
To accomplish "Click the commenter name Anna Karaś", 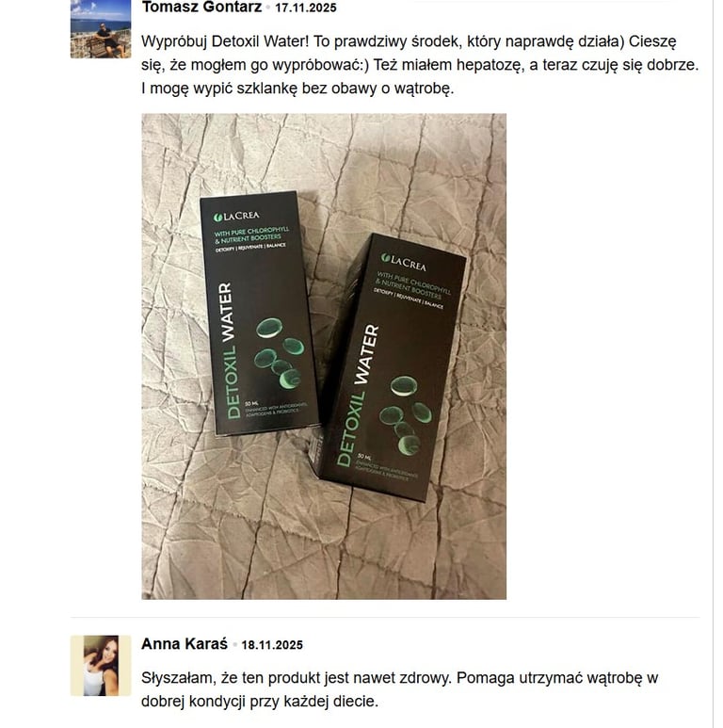I will coord(185,644).
